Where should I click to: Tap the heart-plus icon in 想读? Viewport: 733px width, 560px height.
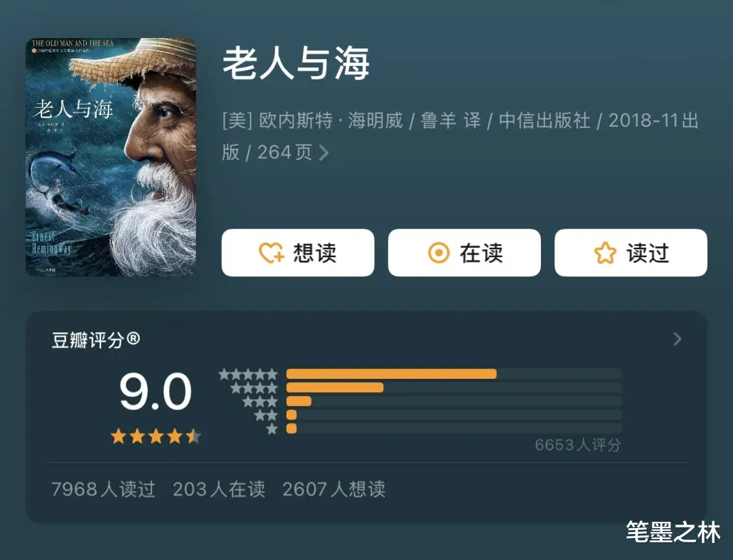click(x=271, y=253)
